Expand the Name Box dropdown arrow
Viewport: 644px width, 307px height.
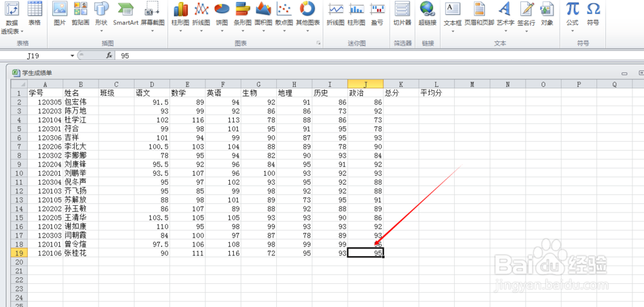pyautogui.click(x=73, y=55)
